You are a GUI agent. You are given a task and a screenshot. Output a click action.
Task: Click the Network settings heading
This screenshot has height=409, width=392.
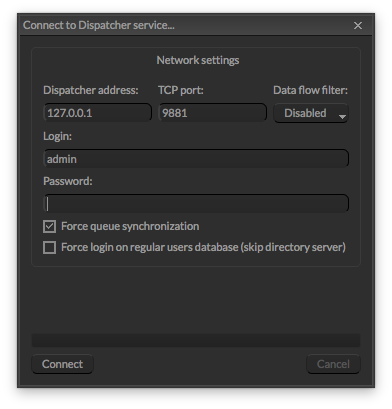coord(198,60)
